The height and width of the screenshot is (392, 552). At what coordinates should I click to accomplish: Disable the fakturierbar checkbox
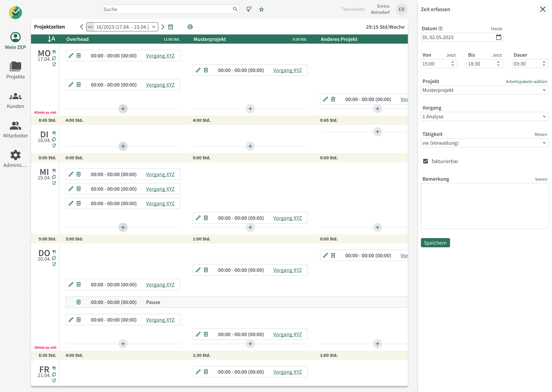coord(426,161)
